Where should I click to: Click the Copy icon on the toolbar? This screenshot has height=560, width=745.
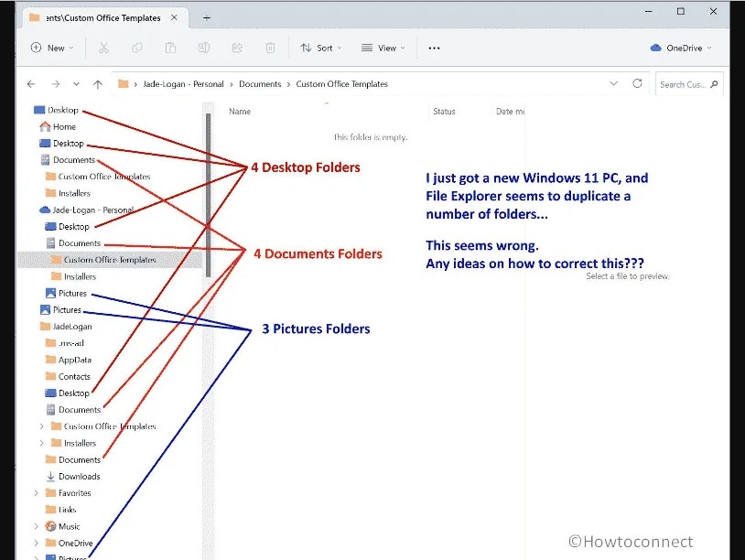(138, 48)
